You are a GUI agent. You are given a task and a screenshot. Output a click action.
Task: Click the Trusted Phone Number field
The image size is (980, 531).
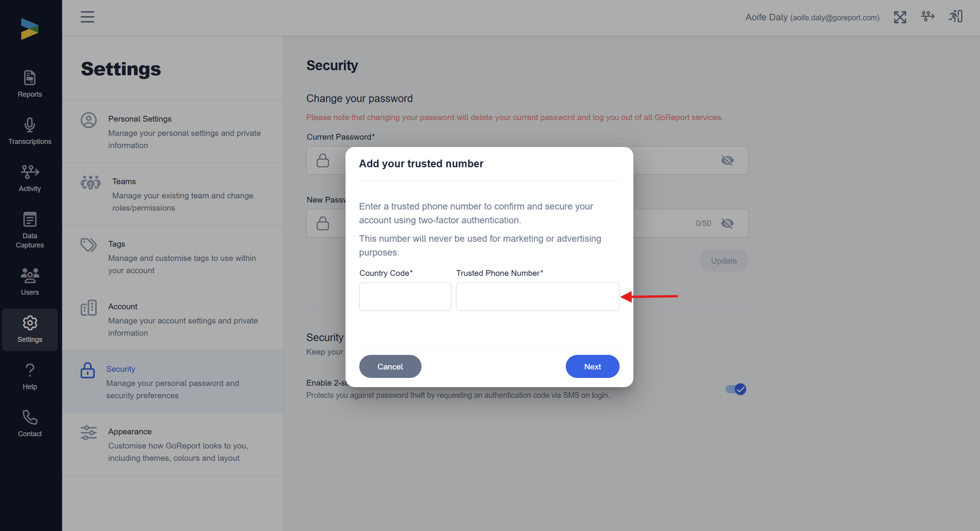point(537,296)
